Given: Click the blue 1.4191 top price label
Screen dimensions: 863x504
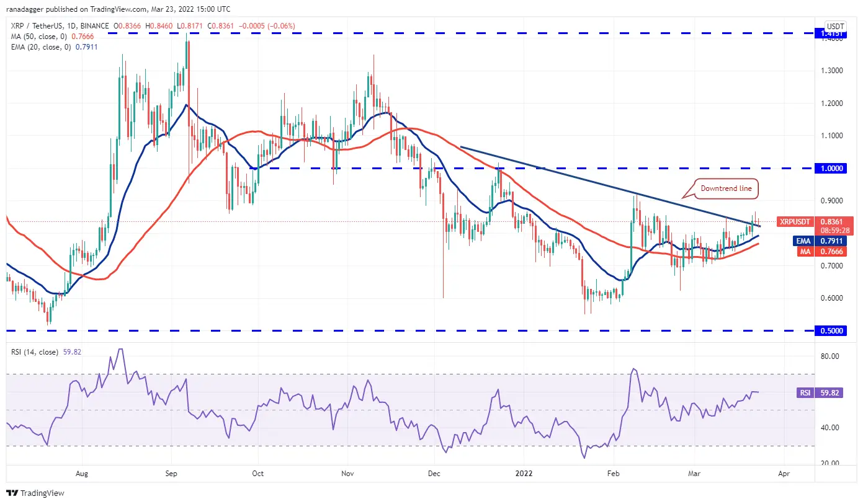Looking at the screenshot, I should 832,33.
